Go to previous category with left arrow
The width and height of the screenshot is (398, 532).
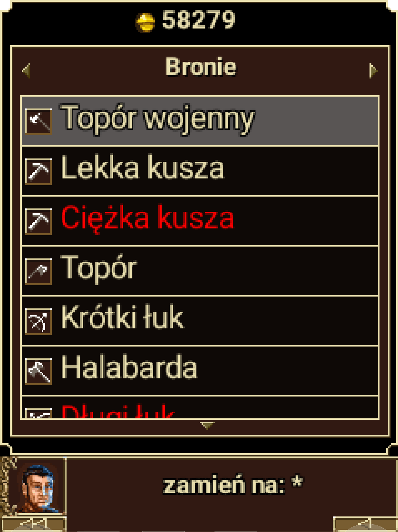pyautogui.click(x=26, y=70)
